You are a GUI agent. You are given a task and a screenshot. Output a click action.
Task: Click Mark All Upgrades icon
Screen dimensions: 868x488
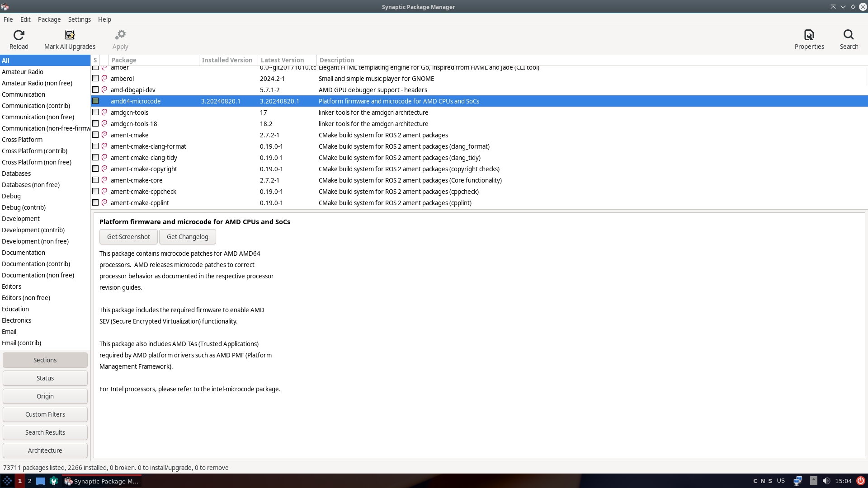pyautogui.click(x=70, y=35)
